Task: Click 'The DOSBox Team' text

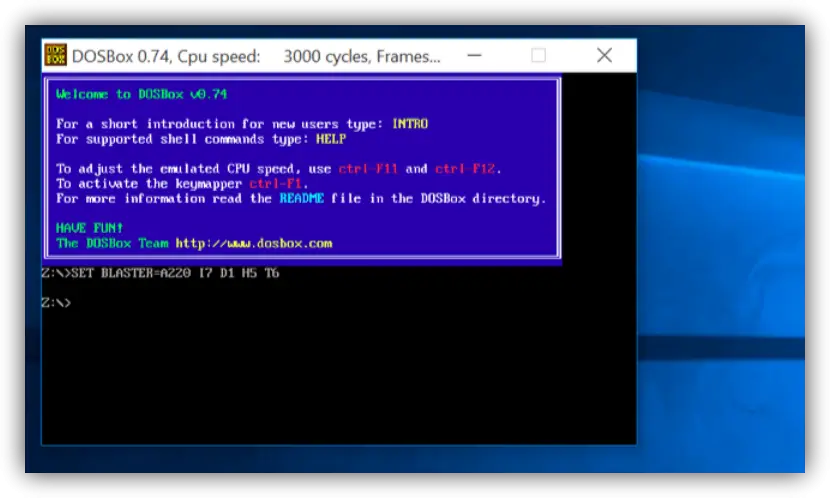Action: coord(112,243)
